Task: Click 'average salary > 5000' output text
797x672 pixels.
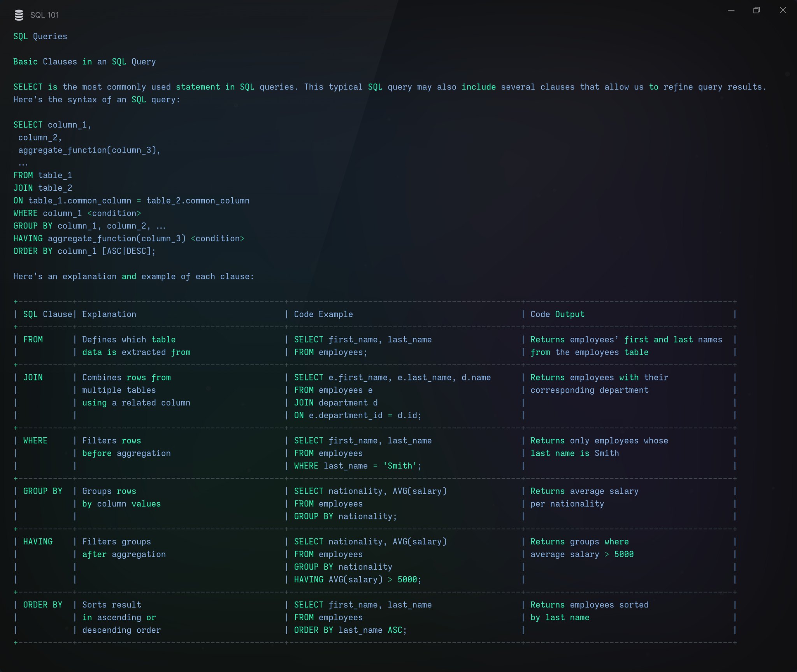Action: (x=582, y=554)
